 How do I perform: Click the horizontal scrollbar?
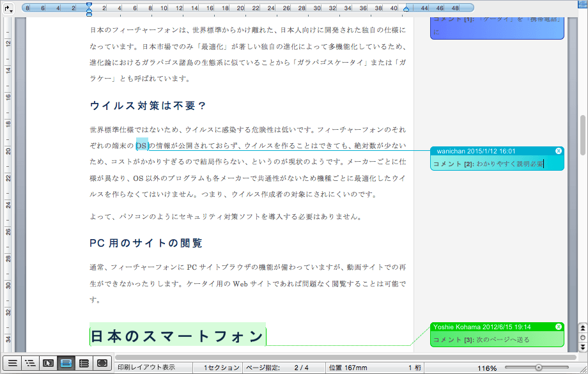point(345,357)
